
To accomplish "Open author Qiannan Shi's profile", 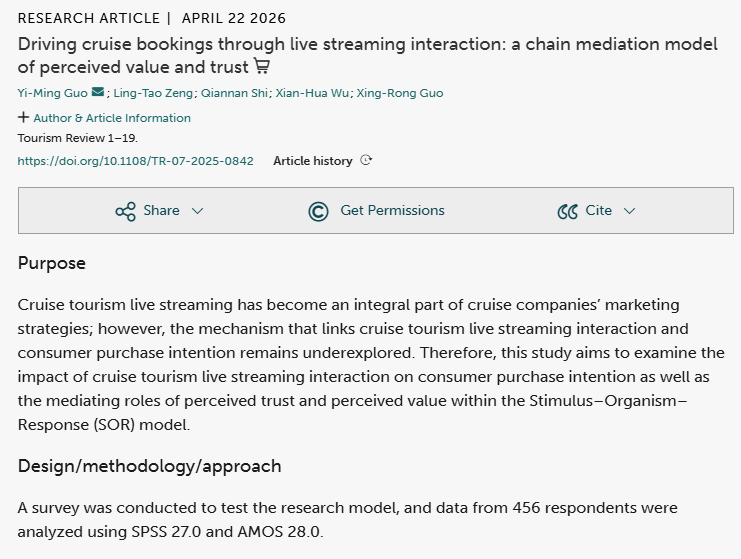I will [234, 93].
